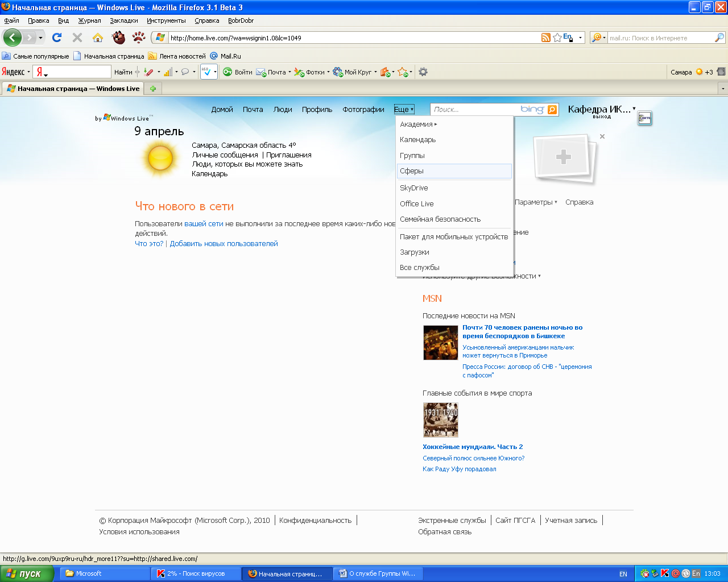Open Профиль in Live navigation
This screenshot has width=728, height=582.
tap(317, 110)
